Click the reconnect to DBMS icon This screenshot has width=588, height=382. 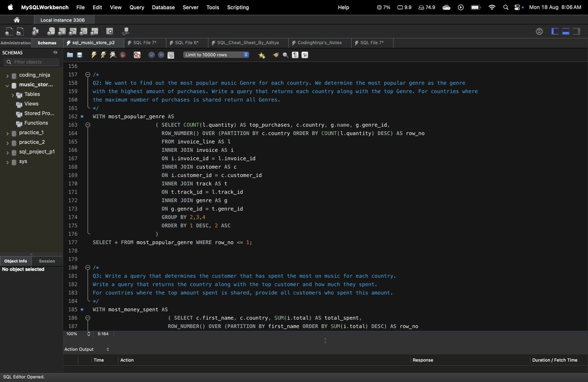click(125, 31)
